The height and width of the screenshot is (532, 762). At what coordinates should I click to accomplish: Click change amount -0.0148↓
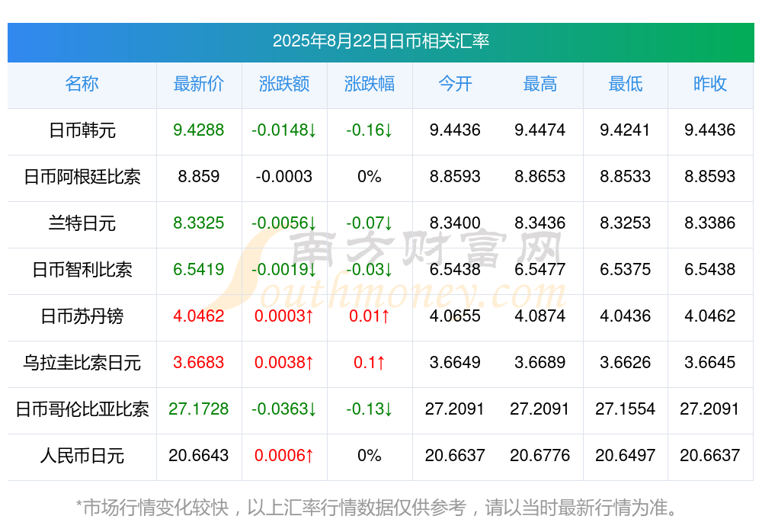(x=283, y=130)
